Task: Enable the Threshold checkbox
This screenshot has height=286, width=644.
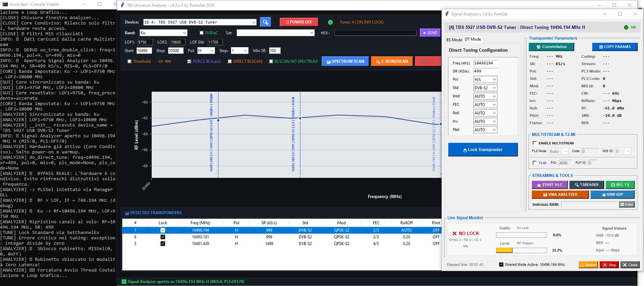Action: (x=129, y=61)
